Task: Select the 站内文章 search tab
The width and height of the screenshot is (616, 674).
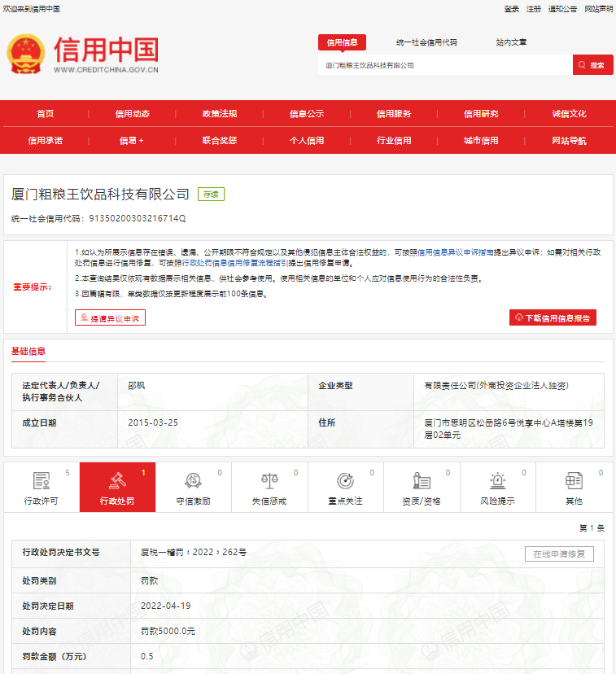Action: point(511,42)
